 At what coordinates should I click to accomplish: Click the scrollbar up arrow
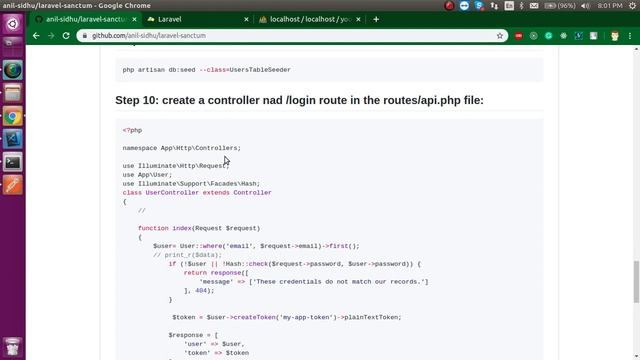point(636,49)
